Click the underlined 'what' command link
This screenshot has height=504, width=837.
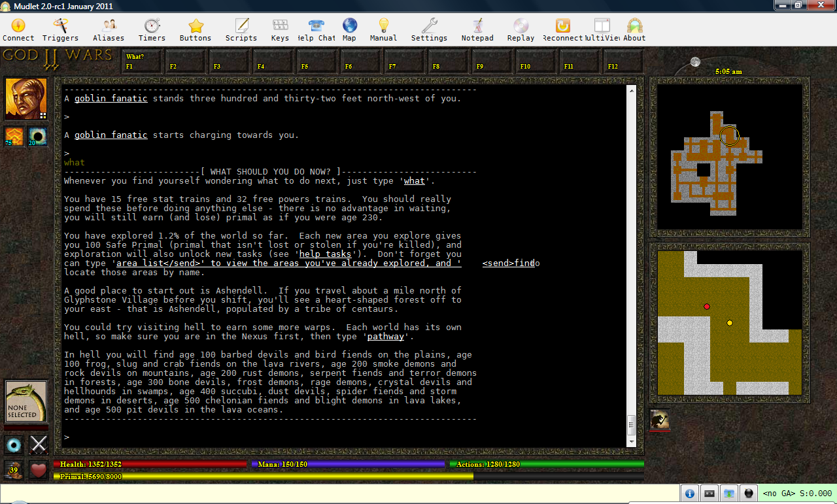pyautogui.click(x=415, y=181)
